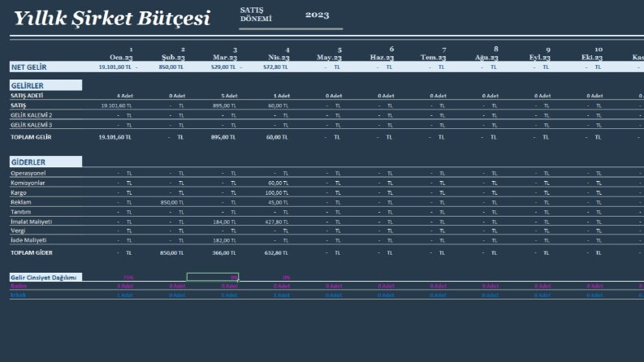This screenshot has width=644, height=362.
Task: Click the 'GELİR KALEMİ 3' row label
Action: click(31, 125)
